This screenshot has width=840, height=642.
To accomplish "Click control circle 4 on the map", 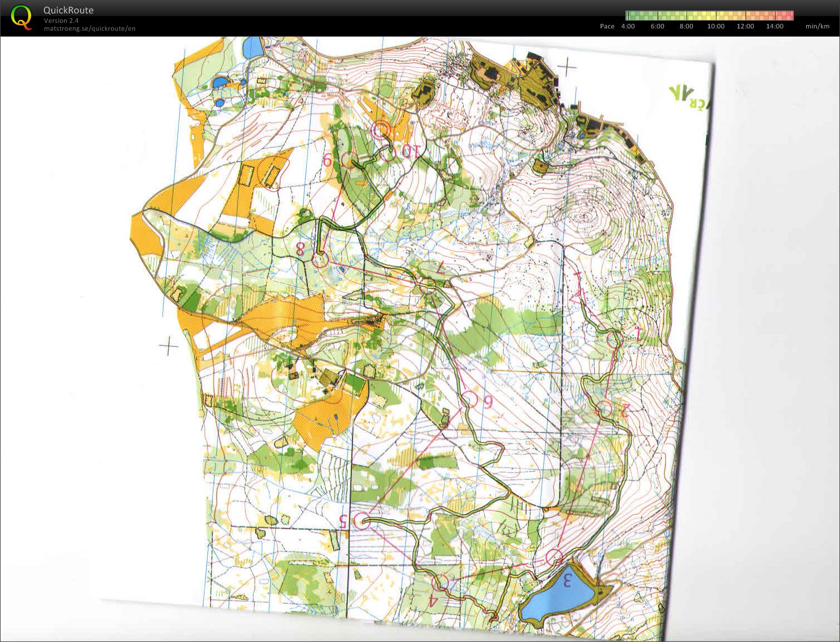I will (441, 582).
